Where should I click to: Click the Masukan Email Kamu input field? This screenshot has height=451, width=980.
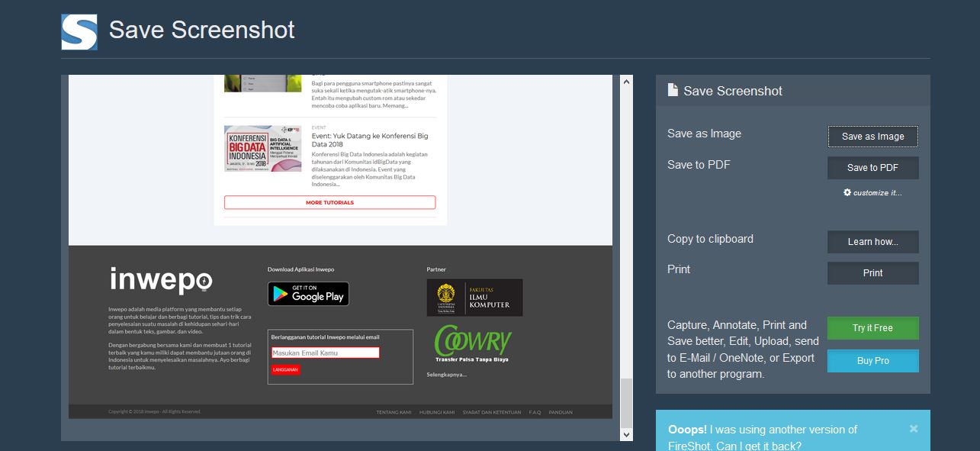pos(326,353)
